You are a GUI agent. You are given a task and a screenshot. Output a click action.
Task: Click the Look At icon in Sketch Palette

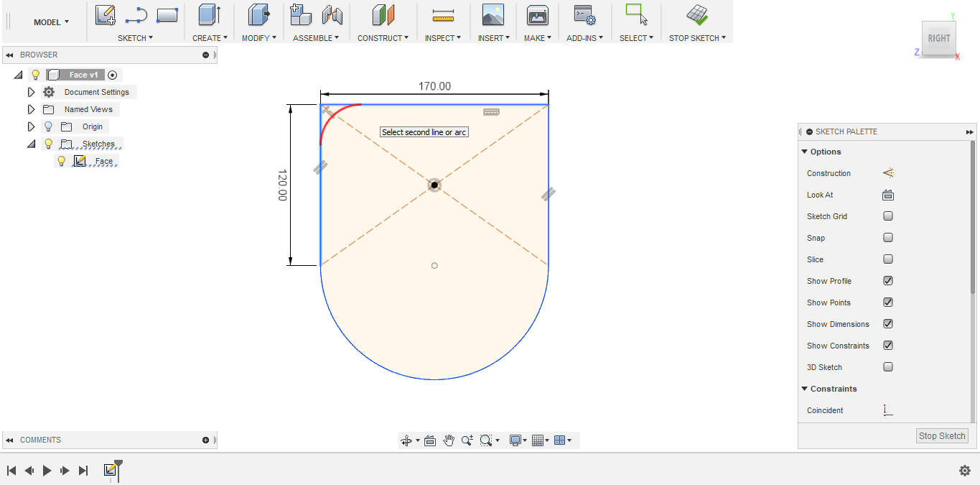point(888,195)
